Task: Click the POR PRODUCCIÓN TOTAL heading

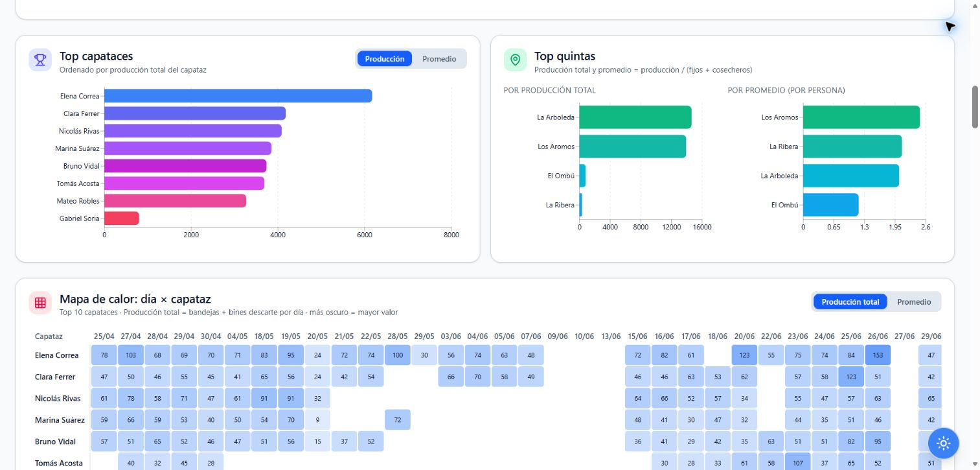Action: pyautogui.click(x=549, y=90)
